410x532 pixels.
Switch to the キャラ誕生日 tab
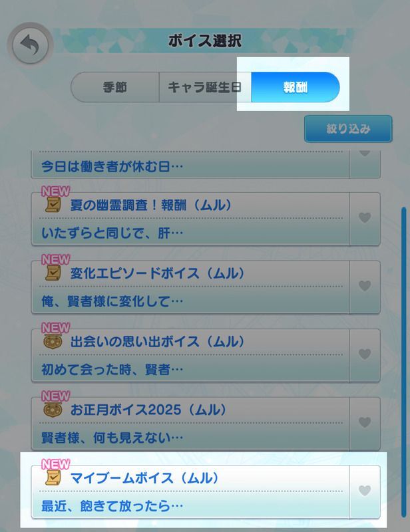(x=205, y=87)
